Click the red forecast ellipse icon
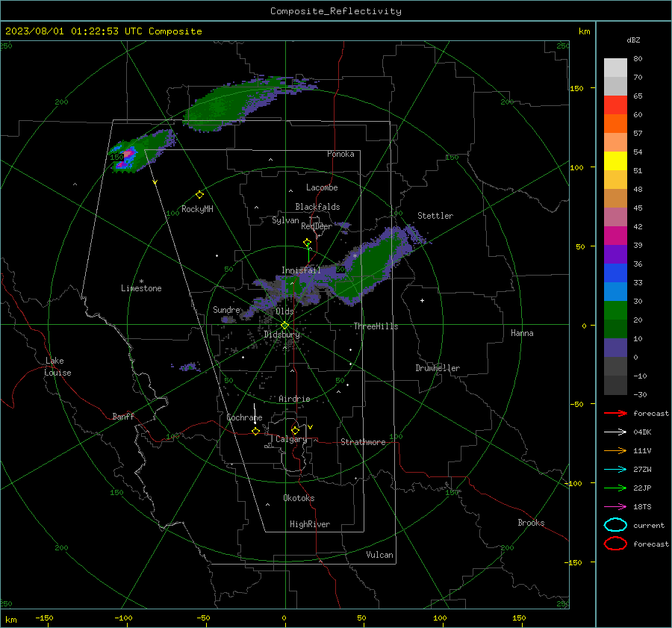Screen dimensions: 672x628 click(x=615, y=544)
